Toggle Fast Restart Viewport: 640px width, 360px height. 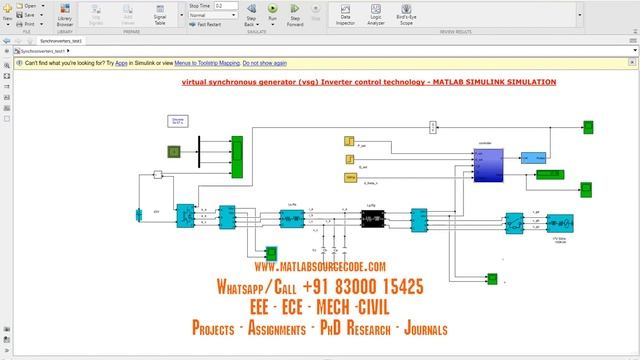point(205,24)
